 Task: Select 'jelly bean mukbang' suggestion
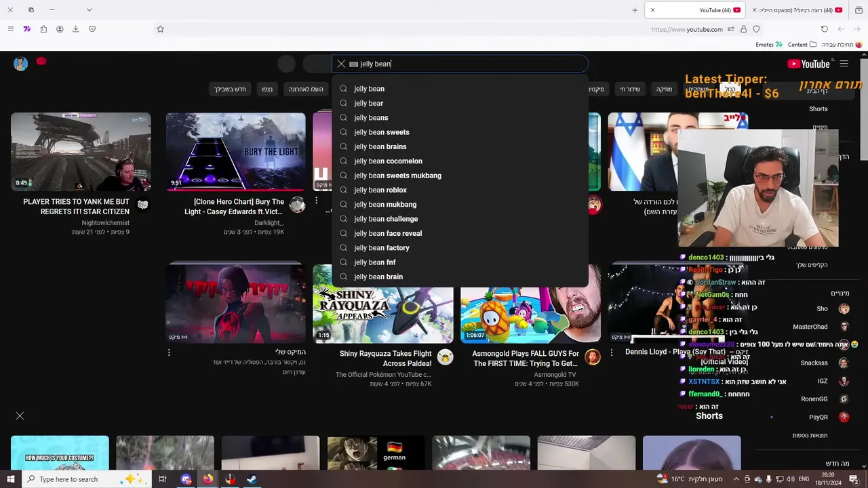tap(460, 205)
